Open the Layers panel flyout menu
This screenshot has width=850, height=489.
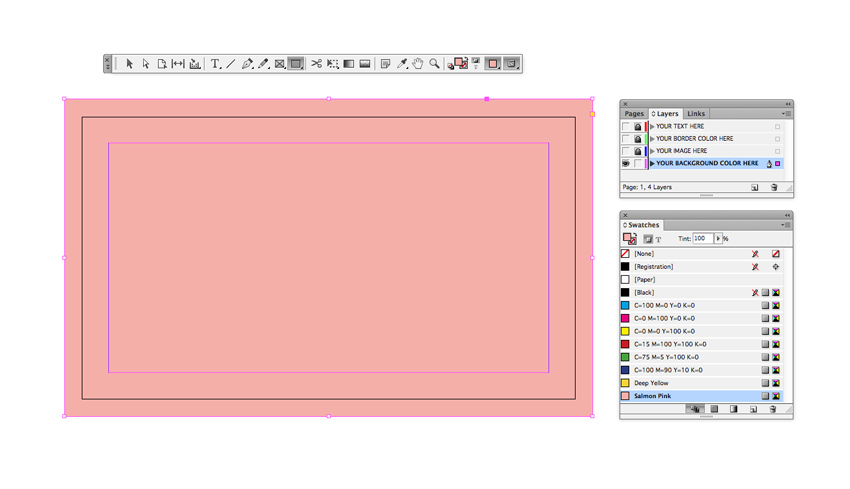pyautogui.click(x=786, y=114)
